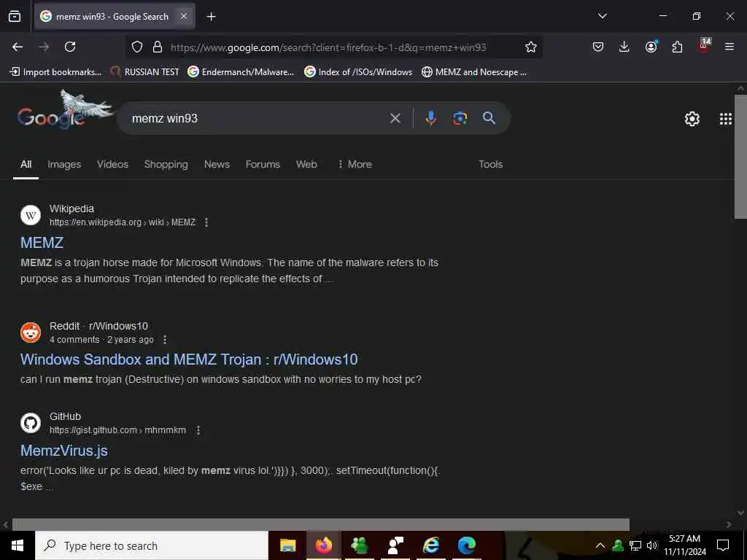Open RUSSIAN TEST bookmark

[x=144, y=72]
